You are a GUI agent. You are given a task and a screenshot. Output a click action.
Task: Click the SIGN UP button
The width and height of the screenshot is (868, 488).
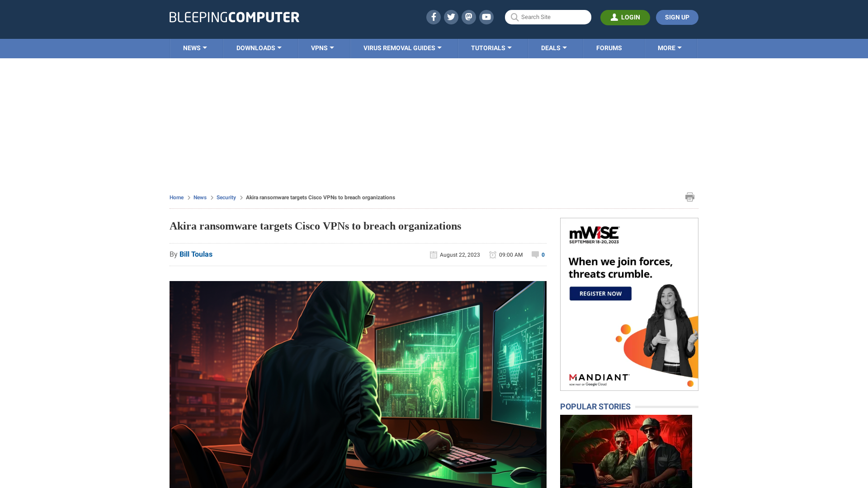click(677, 17)
